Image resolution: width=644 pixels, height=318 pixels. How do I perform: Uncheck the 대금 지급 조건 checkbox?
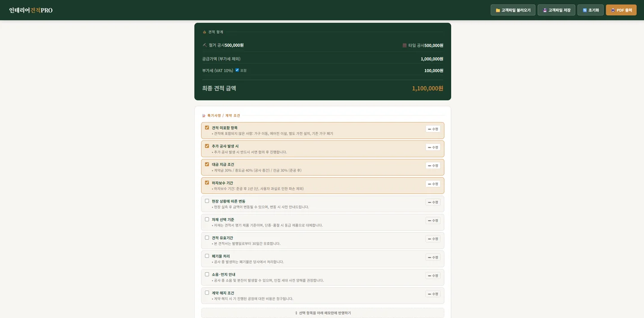[x=207, y=164]
